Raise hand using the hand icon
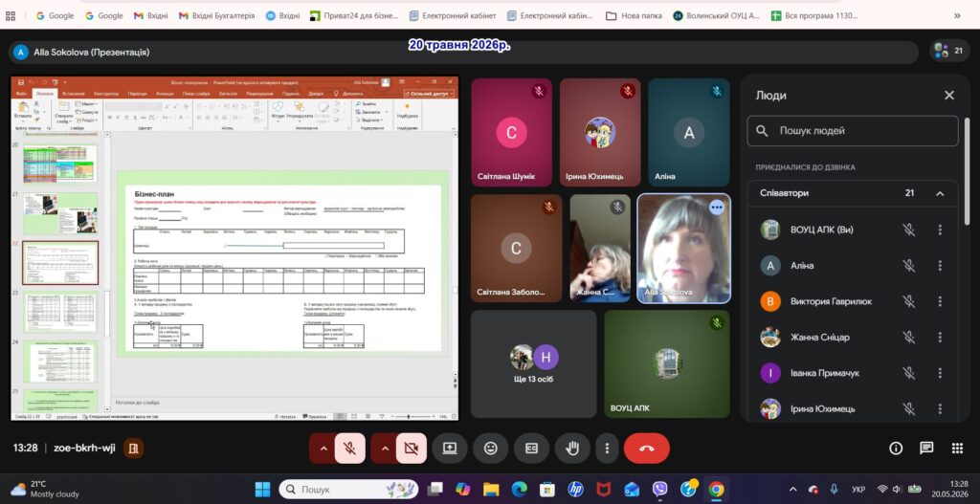The width and height of the screenshot is (980, 504). coord(572,449)
